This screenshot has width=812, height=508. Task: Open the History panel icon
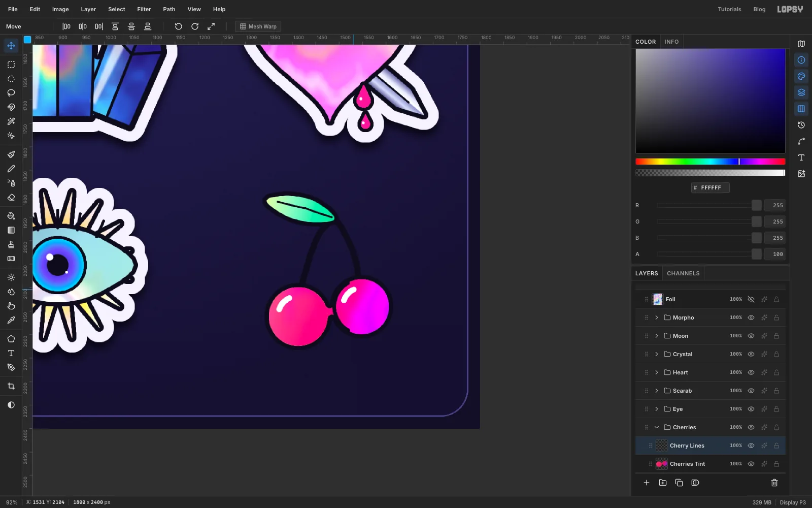click(x=801, y=125)
